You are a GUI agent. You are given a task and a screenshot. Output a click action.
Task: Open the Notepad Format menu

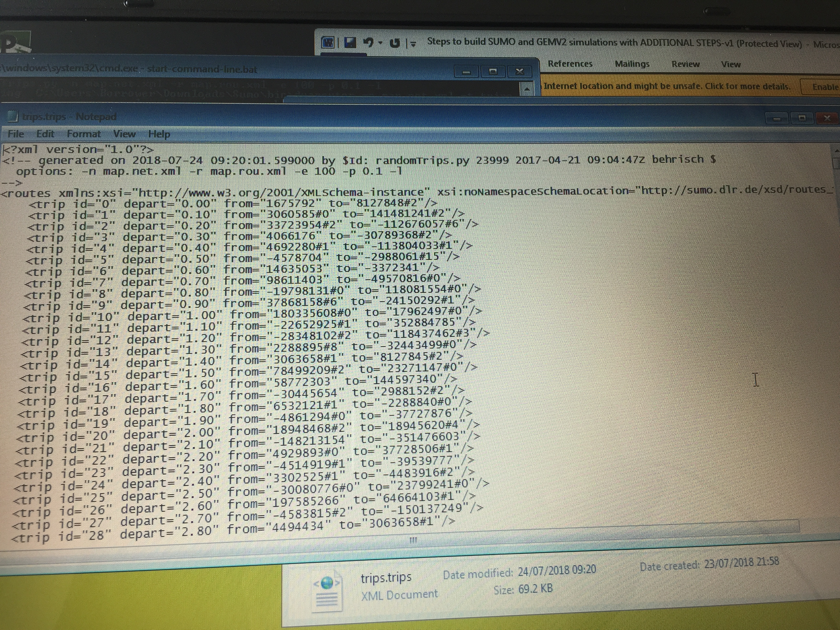tap(84, 134)
